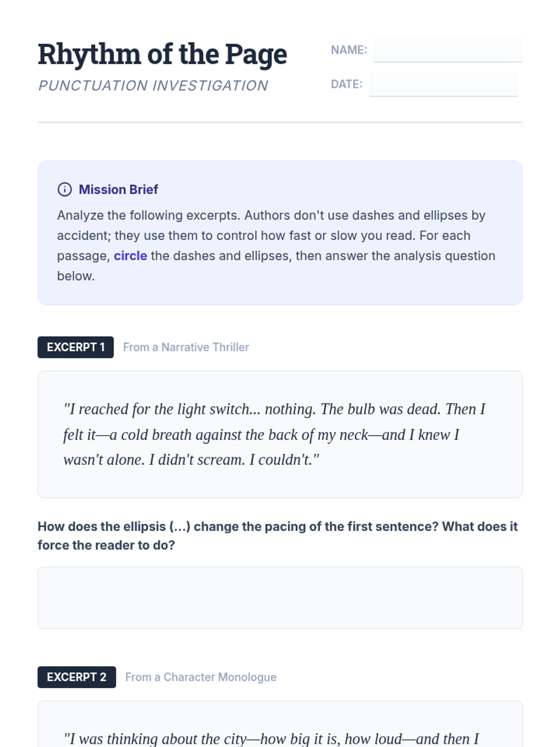This screenshot has height=747, width=560.
Task: Click into the NAME input field
Action: pyautogui.click(x=448, y=50)
